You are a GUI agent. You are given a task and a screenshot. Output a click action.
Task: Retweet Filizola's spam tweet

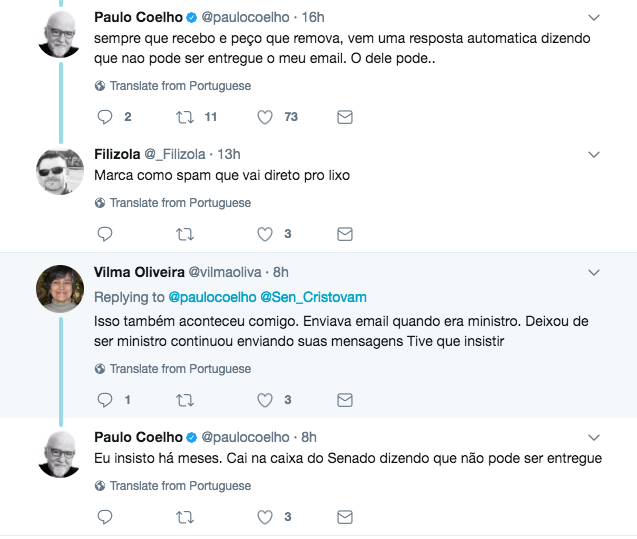coord(185,234)
